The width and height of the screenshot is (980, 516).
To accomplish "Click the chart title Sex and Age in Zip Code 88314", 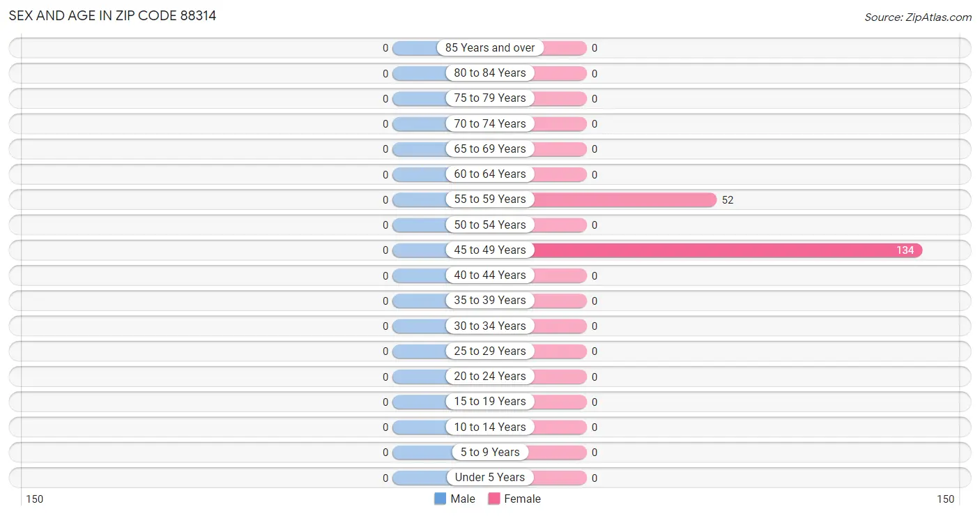I will (112, 15).
